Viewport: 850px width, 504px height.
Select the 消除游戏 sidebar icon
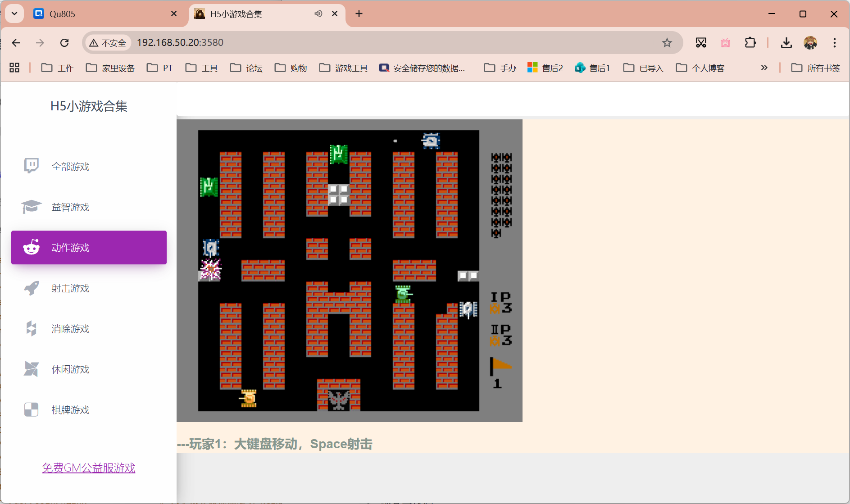pyautogui.click(x=31, y=328)
